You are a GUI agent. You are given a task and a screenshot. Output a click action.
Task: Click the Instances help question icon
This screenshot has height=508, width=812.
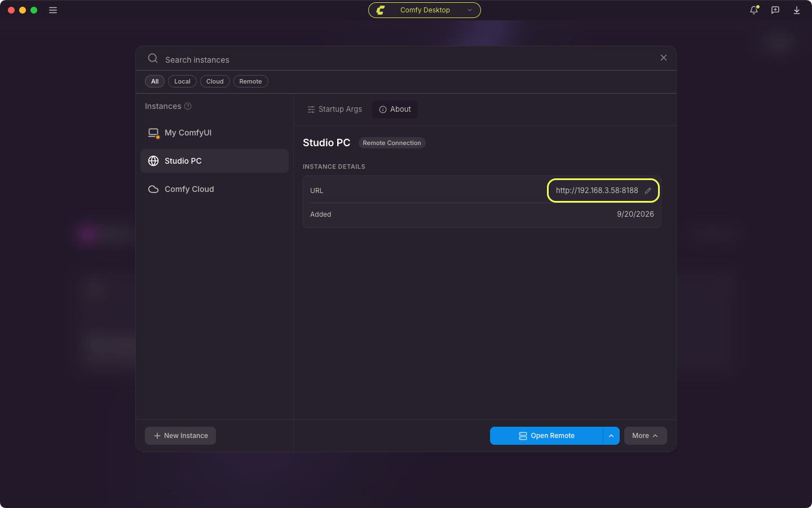coord(188,106)
